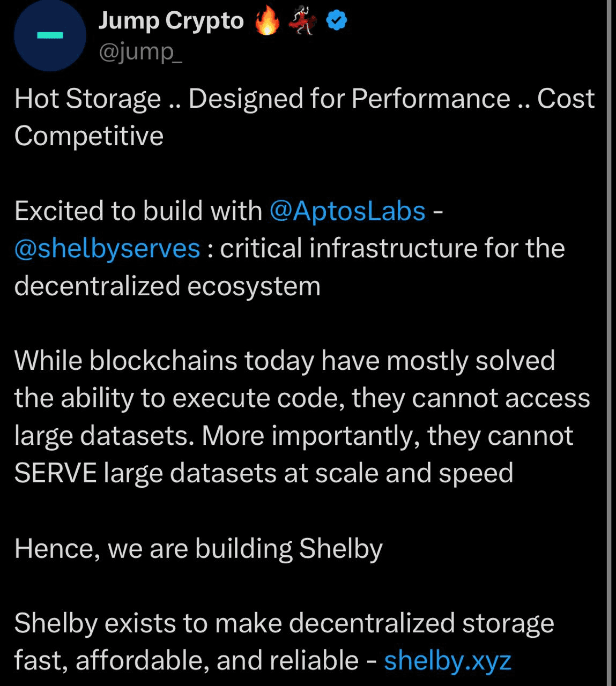Click the 'critical infrastructure for the' text
616x686 pixels.
[392, 249]
